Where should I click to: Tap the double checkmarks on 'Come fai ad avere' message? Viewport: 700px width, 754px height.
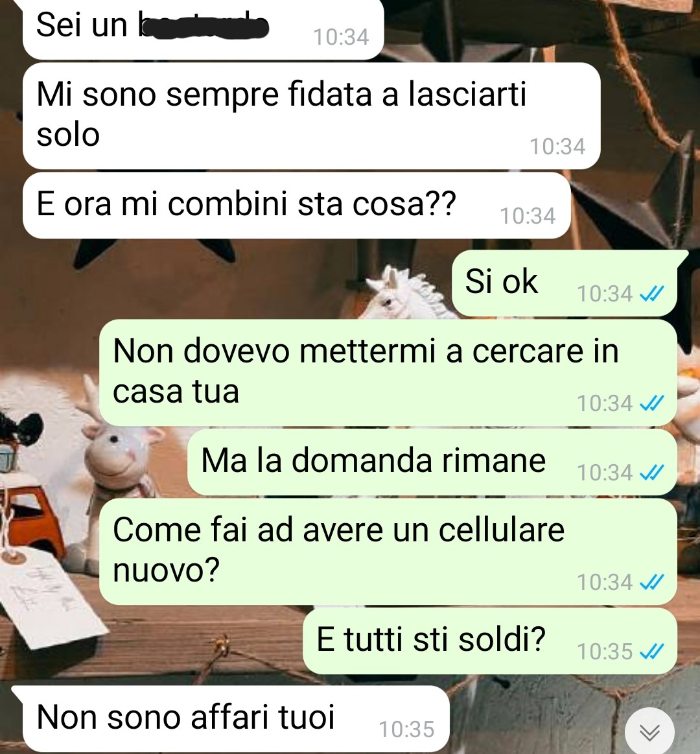[652, 582]
